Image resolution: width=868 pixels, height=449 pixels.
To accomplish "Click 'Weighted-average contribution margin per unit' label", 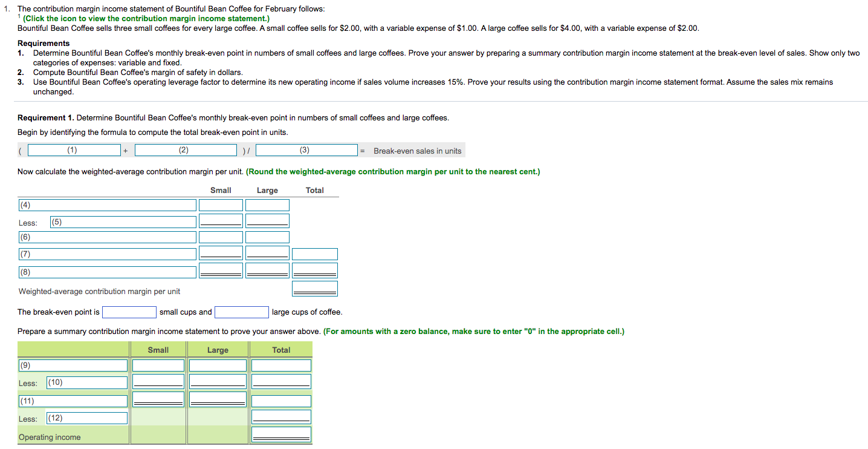I will [99, 292].
